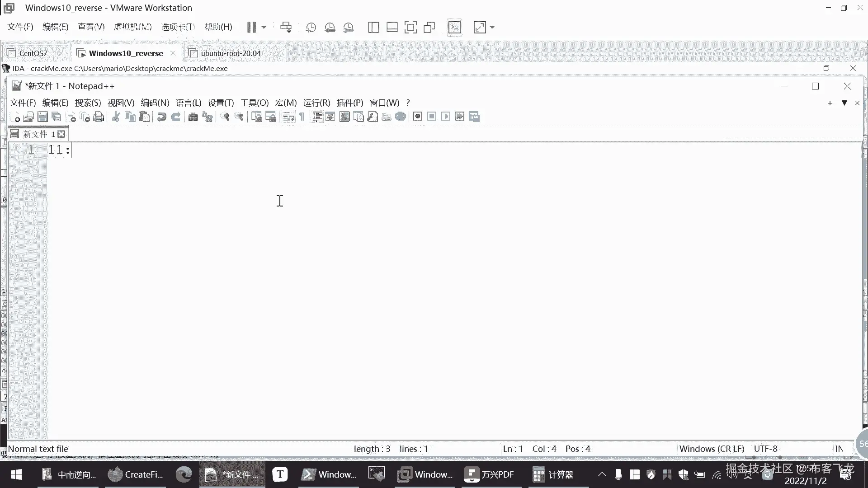The width and height of the screenshot is (868, 488).
Task: Click the UTF-8 encoding status bar field
Action: pyautogui.click(x=765, y=449)
